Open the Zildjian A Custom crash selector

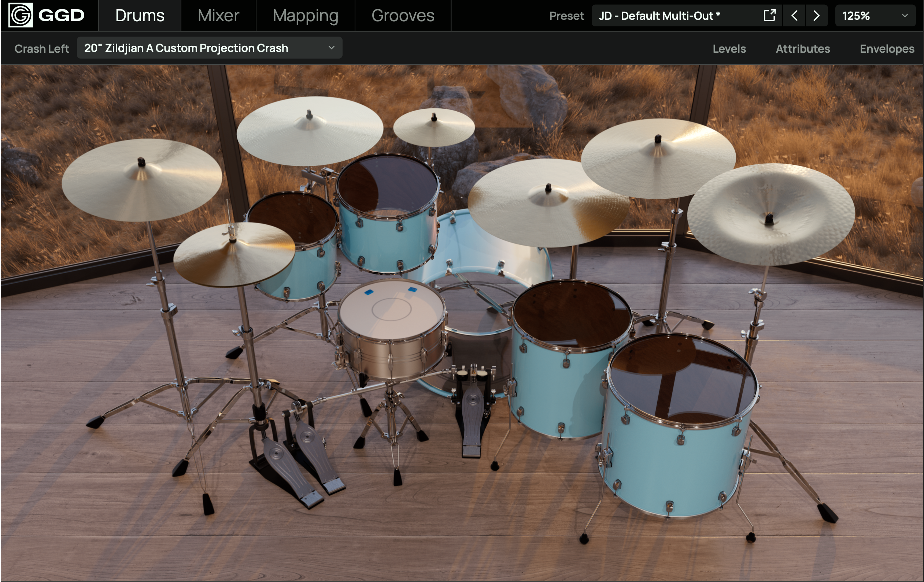209,48
